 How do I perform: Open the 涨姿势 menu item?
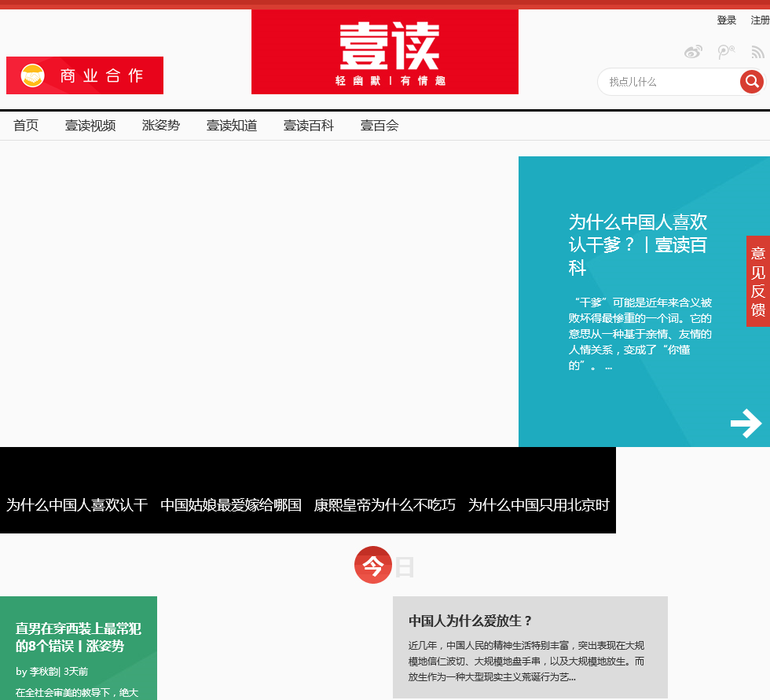(161, 126)
